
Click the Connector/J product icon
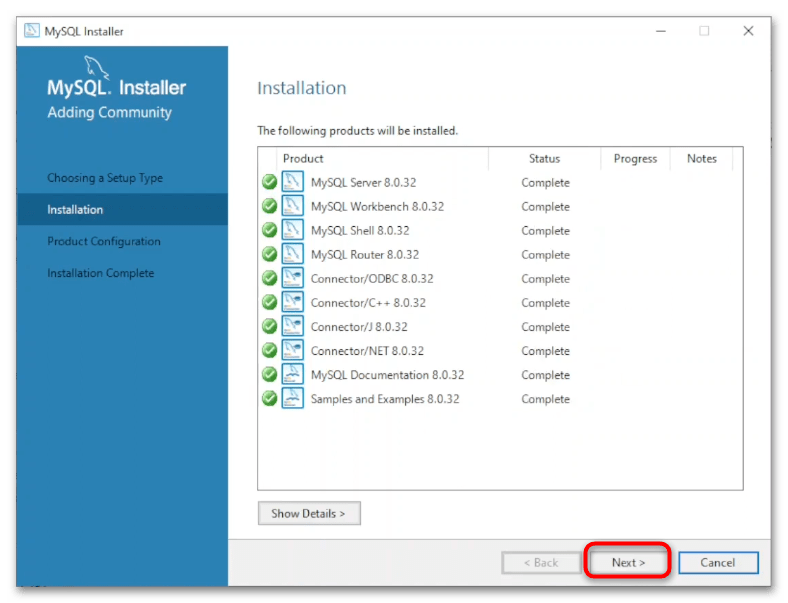pyautogui.click(x=292, y=326)
